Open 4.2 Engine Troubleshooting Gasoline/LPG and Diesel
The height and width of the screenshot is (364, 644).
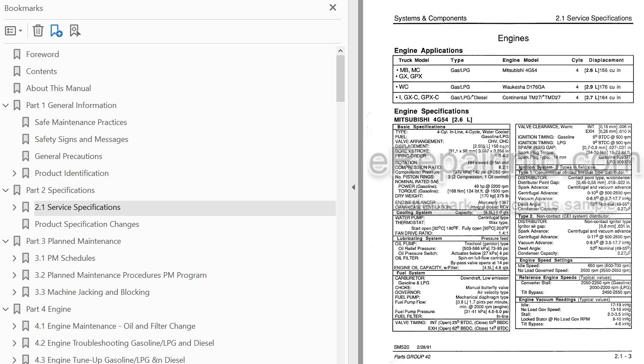[x=124, y=343]
